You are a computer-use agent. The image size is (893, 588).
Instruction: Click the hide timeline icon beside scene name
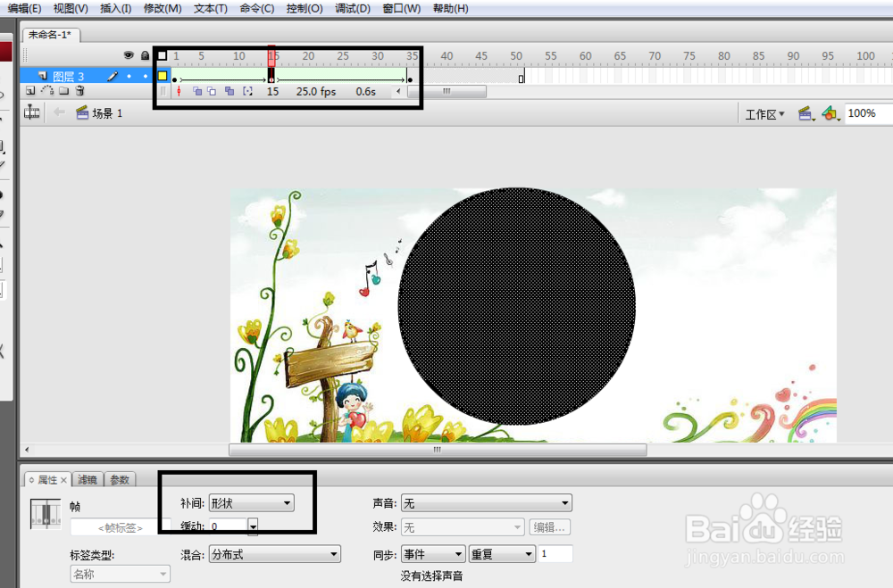point(32,112)
